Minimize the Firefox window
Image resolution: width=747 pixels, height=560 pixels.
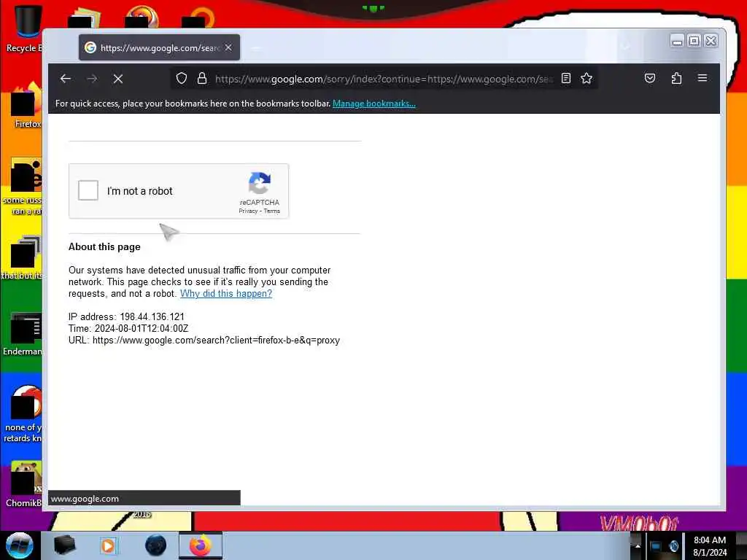[677, 41]
